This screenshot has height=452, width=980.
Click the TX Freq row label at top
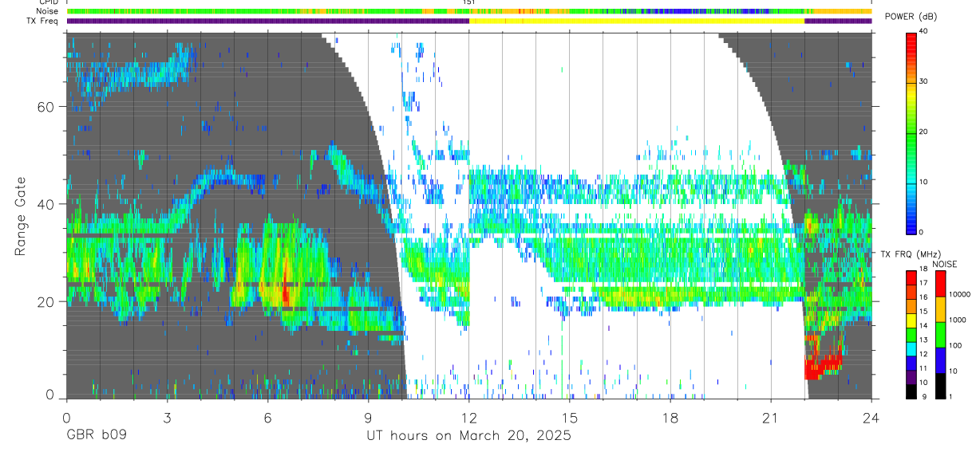[x=41, y=21]
